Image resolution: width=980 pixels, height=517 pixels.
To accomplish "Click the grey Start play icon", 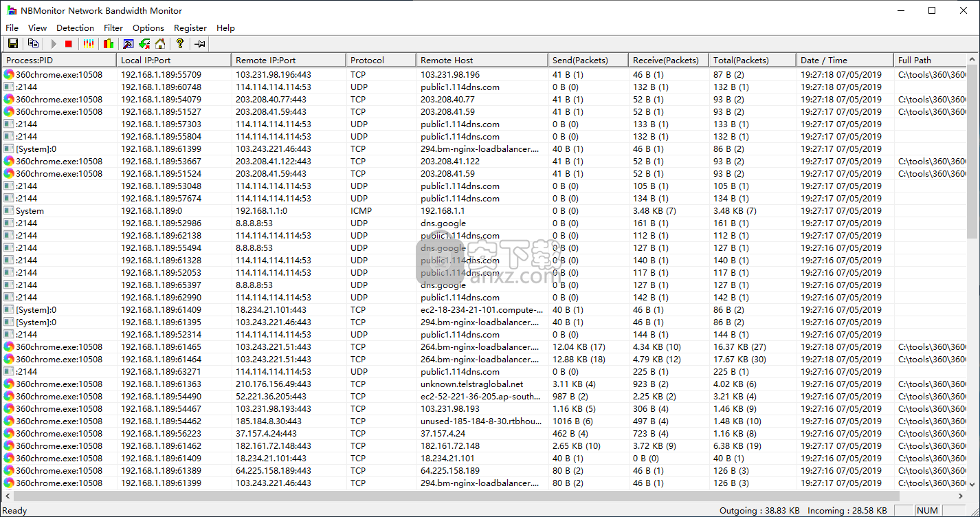I will coord(54,44).
